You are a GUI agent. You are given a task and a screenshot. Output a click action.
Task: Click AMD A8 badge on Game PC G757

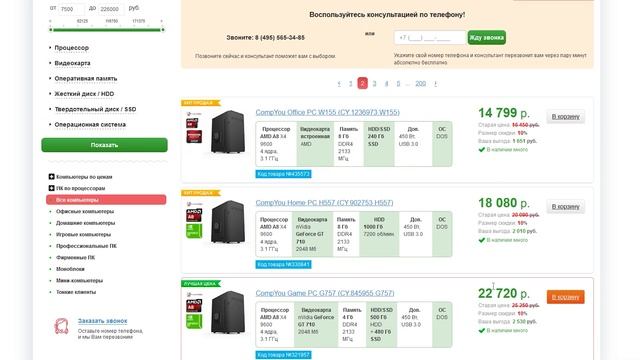click(x=194, y=306)
